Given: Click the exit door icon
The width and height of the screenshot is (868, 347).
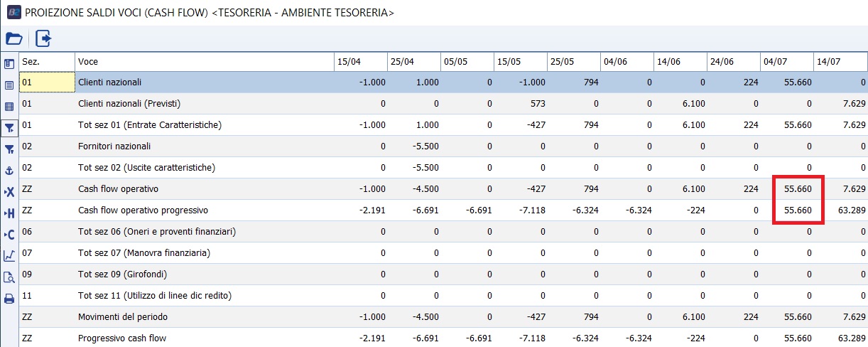Looking at the screenshot, I should pyautogui.click(x=43, y=38).
